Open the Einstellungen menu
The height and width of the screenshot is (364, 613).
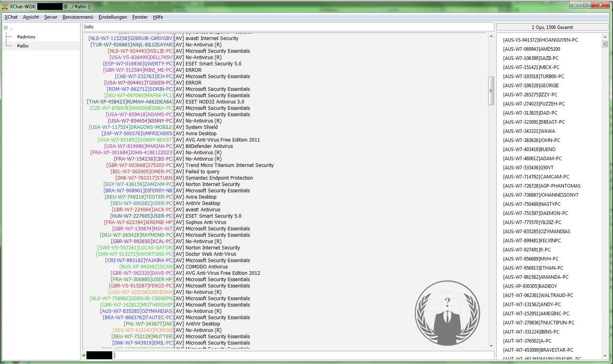[113, 17]
